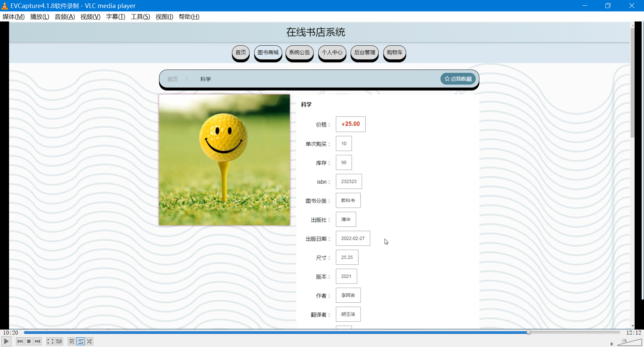Restore down the VLC window
The height and width of the screenshot is (347, 644).
tap(608, 6)
